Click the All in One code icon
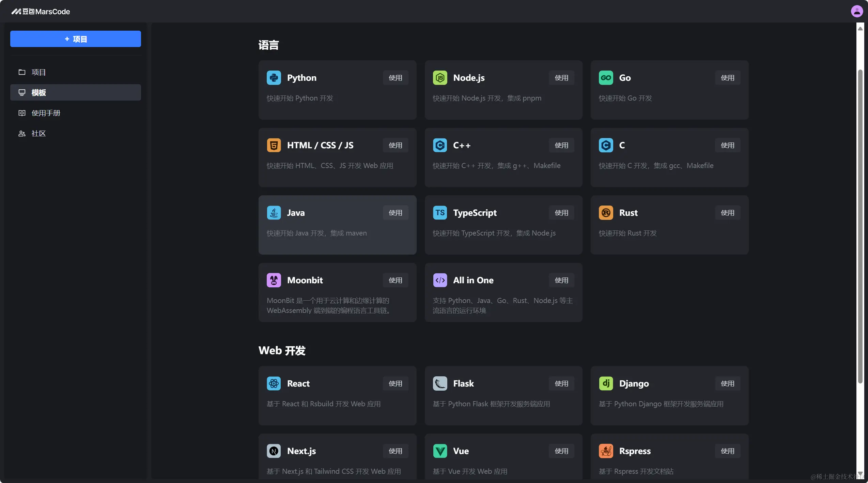The image size is (868, 483). point(440,280)
